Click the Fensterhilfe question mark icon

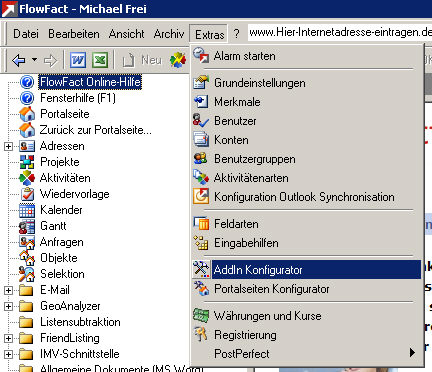[27, 98]
